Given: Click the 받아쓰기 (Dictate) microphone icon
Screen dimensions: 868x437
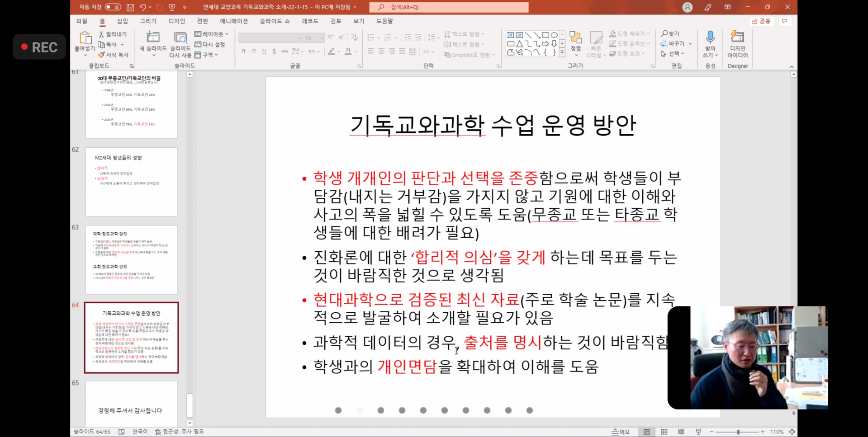Looking at the screenshot, I should click(710, 38).
